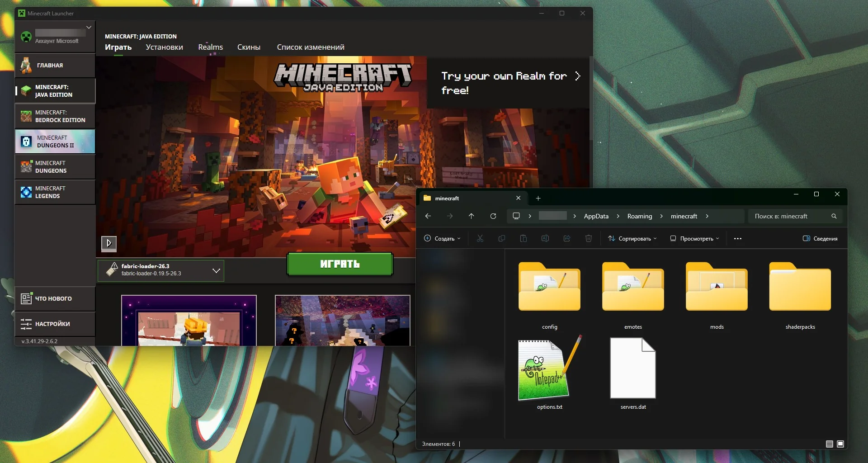The height and width of the screenshot is (463, 868).
Task: Select the emotes folder
Action: (x=633, y=296)
